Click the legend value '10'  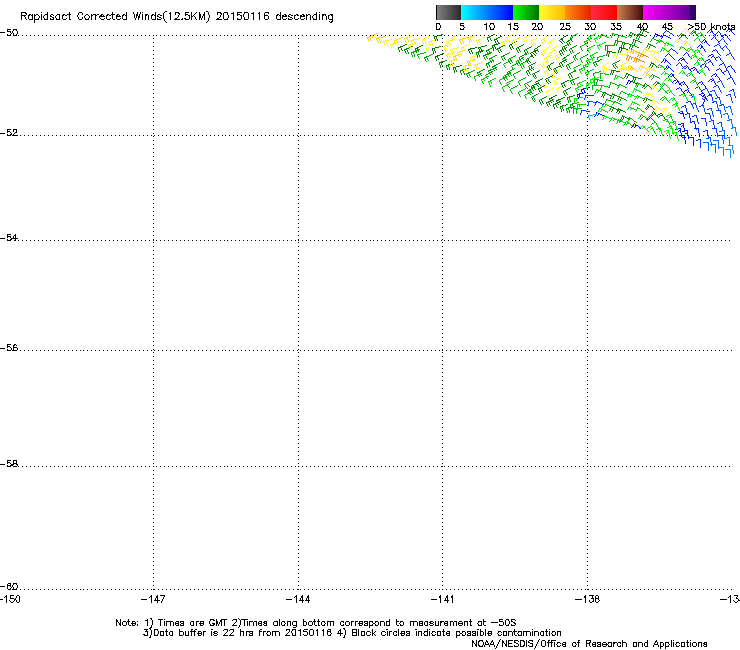pyautogui.click(x=489, y=27)
